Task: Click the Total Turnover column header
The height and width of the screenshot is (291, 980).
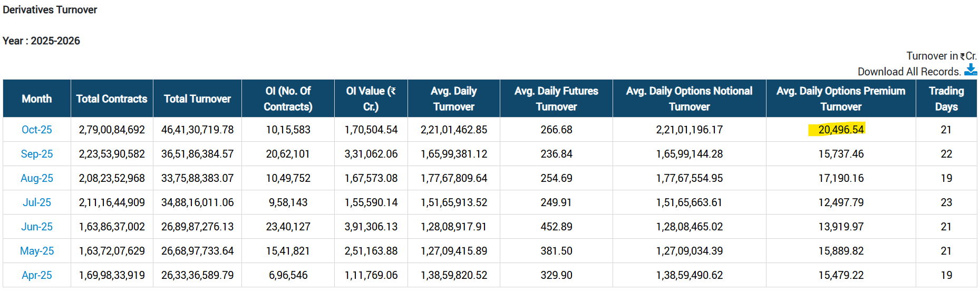Action: click(x=197, y=99)
